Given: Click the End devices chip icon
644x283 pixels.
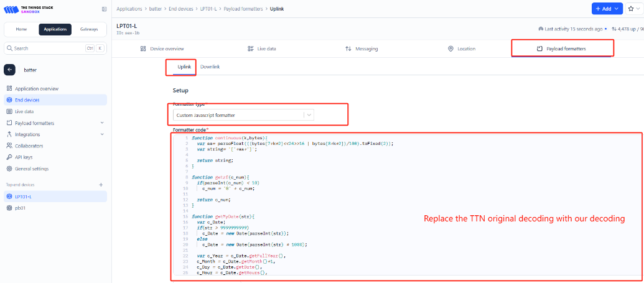Looking at the screenshot, I should tap(9, 100).
